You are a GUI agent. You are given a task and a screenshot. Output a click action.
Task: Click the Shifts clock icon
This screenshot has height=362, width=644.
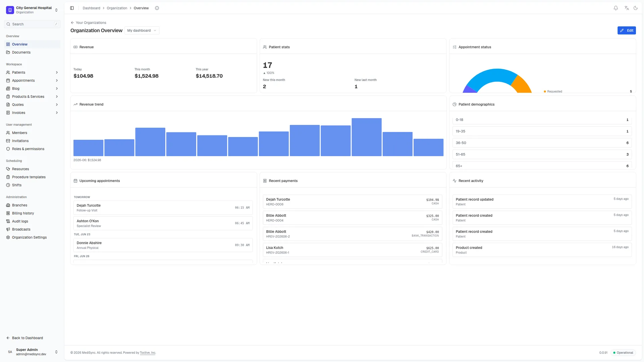tap(8, 185)
